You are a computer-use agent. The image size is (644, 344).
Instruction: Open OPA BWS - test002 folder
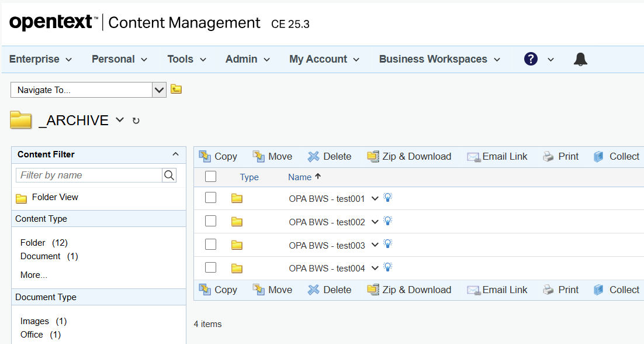pyautogui.click(x=327, y=222)
